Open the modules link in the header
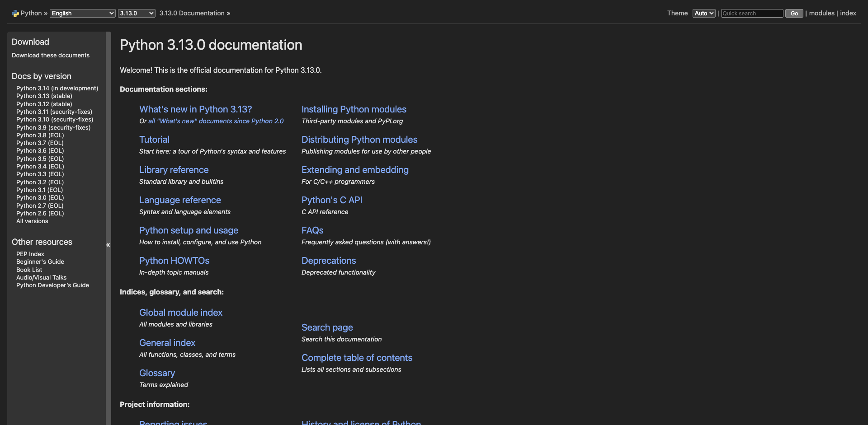The image size is (868, 425). (x=821, y=13)
